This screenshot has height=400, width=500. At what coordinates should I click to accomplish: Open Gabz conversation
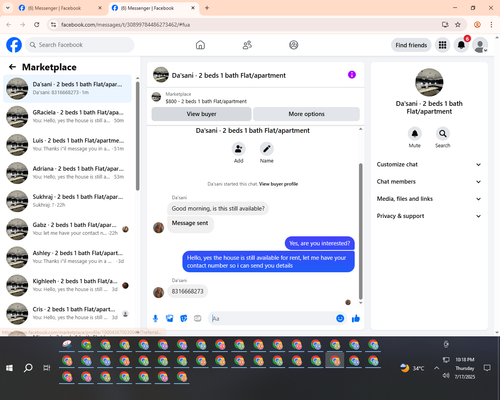click(67, 229)
